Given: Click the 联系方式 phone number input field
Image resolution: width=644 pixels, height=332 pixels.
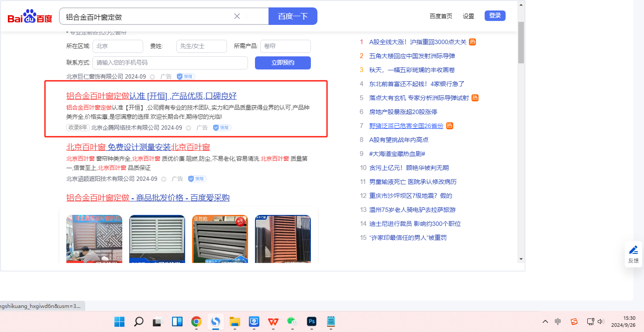Looking at the screenshot, I should pyautogui.click(x=170, y=62).
